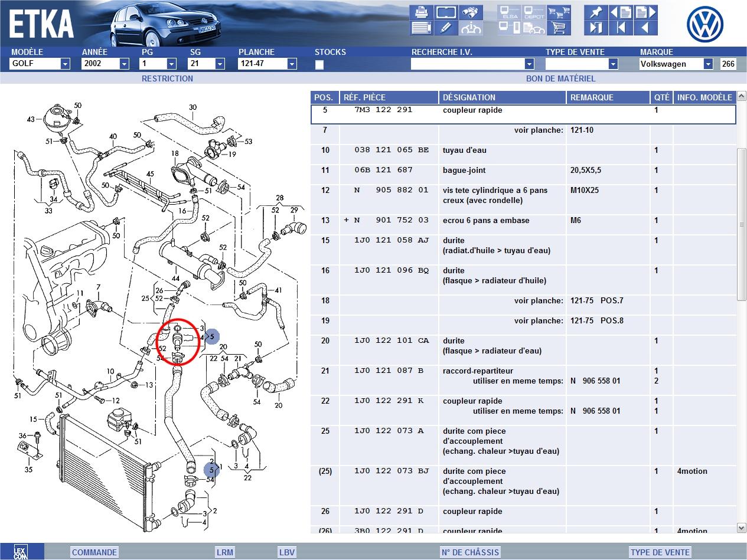Click the QTÉ column header
This screenshot has height=560, width=747.
tap(662, 97)
